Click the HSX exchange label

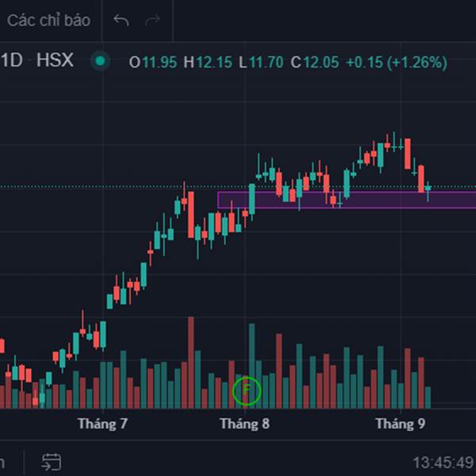click(54, 60)
